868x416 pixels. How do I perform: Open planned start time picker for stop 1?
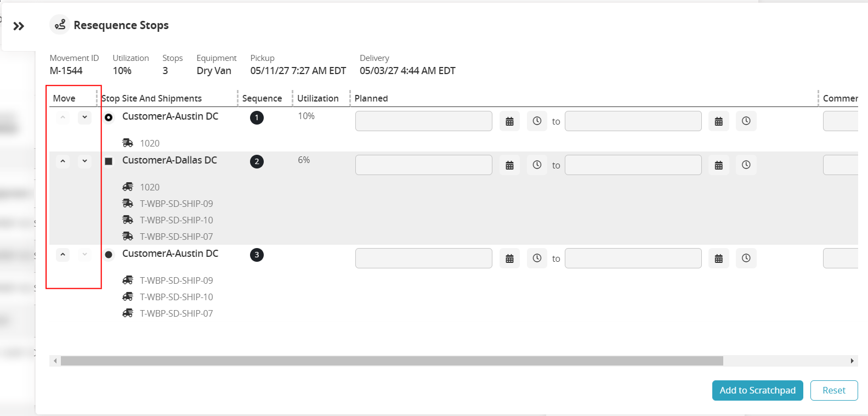pyautogui.click(x=537, y=121)
